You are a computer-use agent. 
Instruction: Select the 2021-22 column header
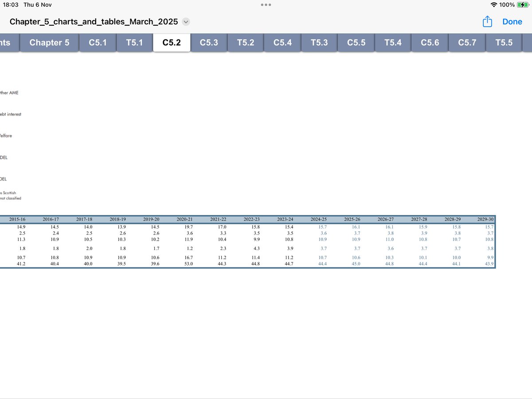218,219
